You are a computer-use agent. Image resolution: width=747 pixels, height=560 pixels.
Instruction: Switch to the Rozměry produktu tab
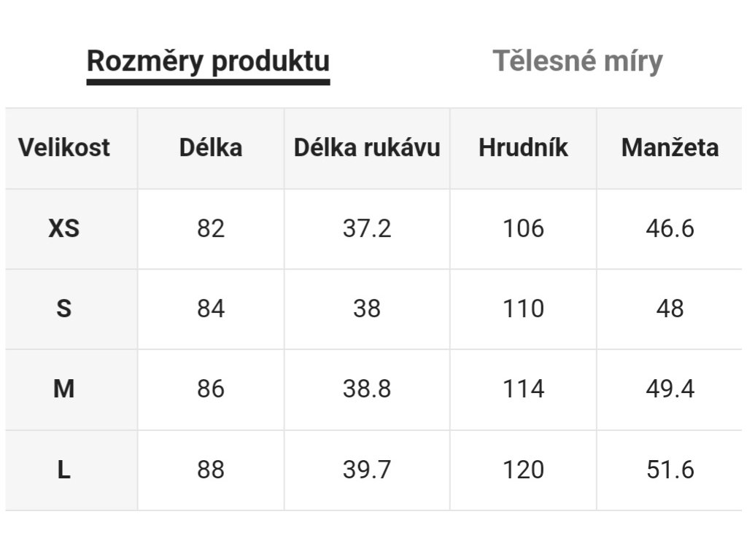208,61
